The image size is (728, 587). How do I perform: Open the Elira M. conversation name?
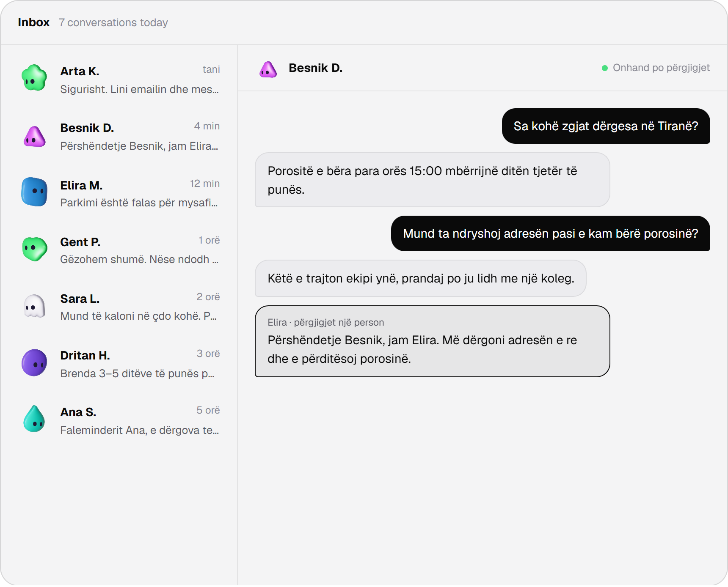[81, 185]
